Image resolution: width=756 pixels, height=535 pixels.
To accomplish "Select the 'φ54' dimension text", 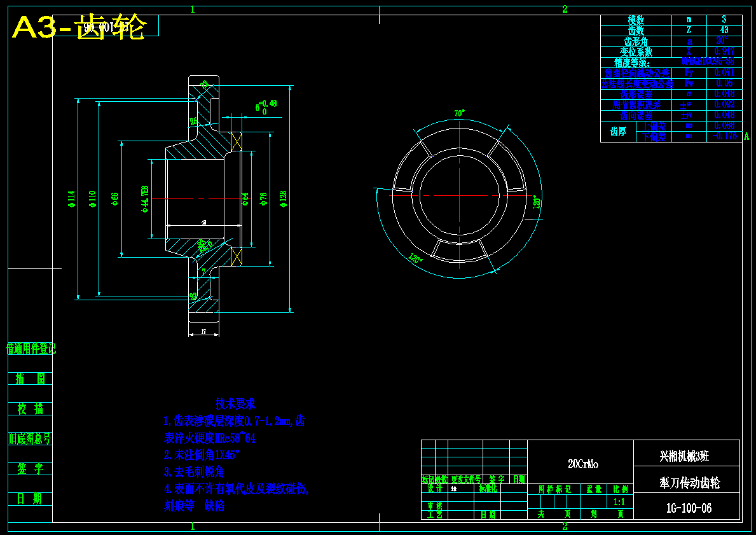I will pos(245,198).
